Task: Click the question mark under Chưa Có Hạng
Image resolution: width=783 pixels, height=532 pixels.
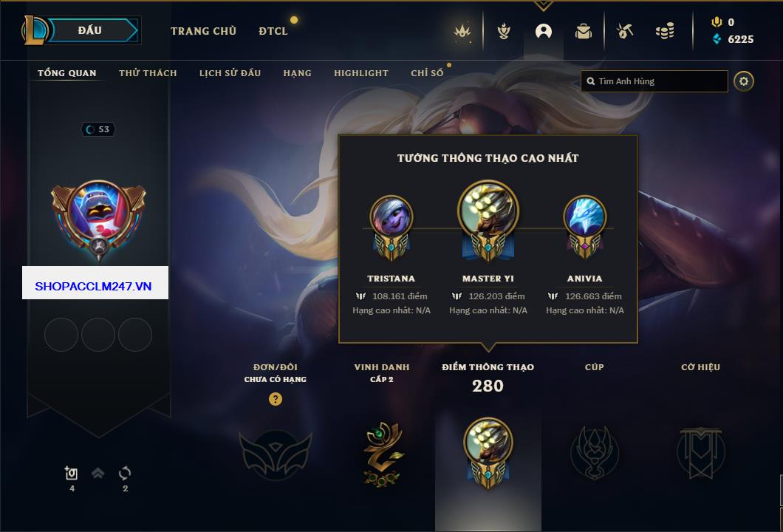Action: 275,398
